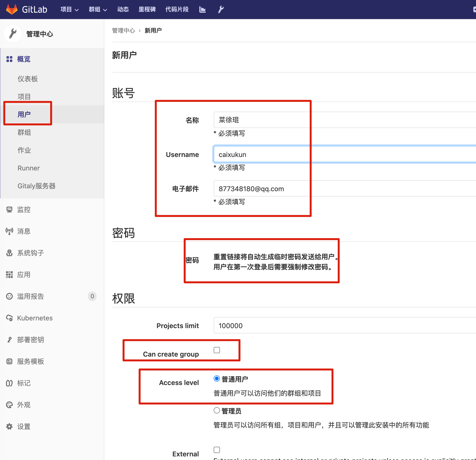Expand the 群组 dropdown in top navbar

pos(98,9)
